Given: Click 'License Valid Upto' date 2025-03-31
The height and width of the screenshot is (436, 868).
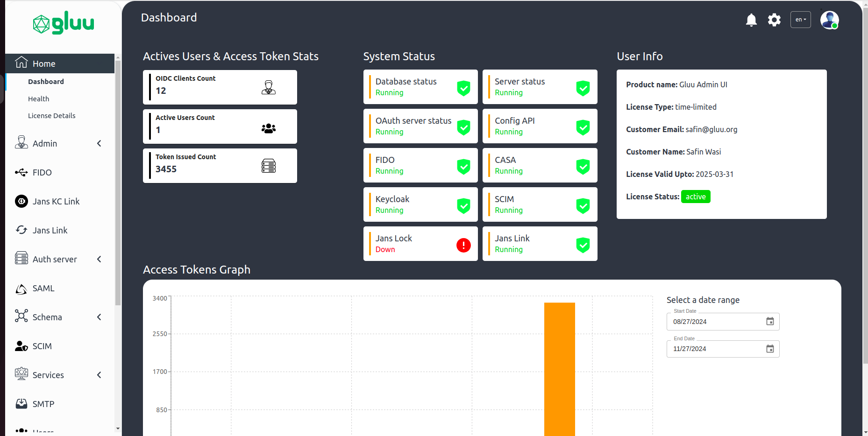Looking at the screenshot, I should pos(714,174).
